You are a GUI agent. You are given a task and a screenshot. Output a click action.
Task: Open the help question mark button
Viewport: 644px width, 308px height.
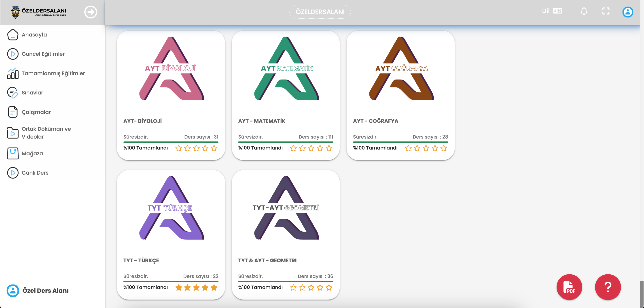click(608, 287)
